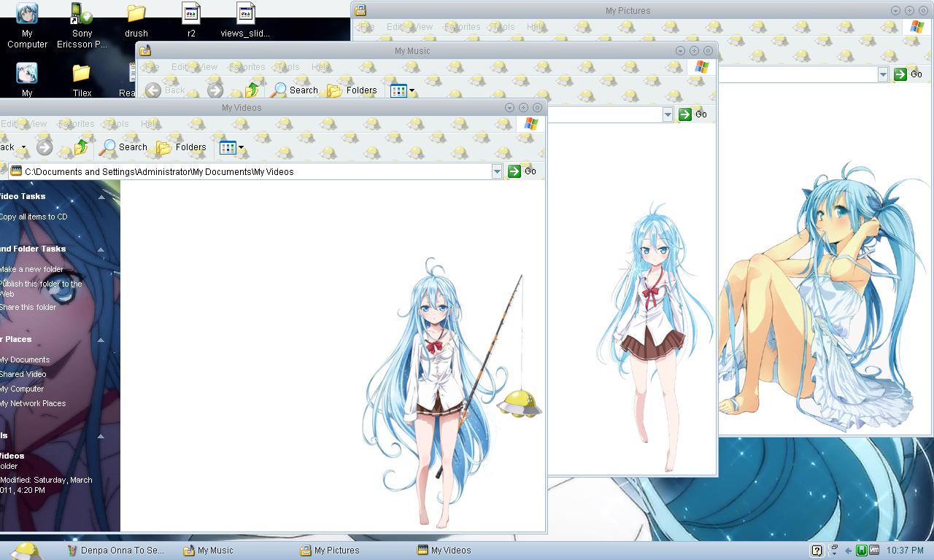
Task: Open the Favorites menu in My Videos
Action: [76, 124]
